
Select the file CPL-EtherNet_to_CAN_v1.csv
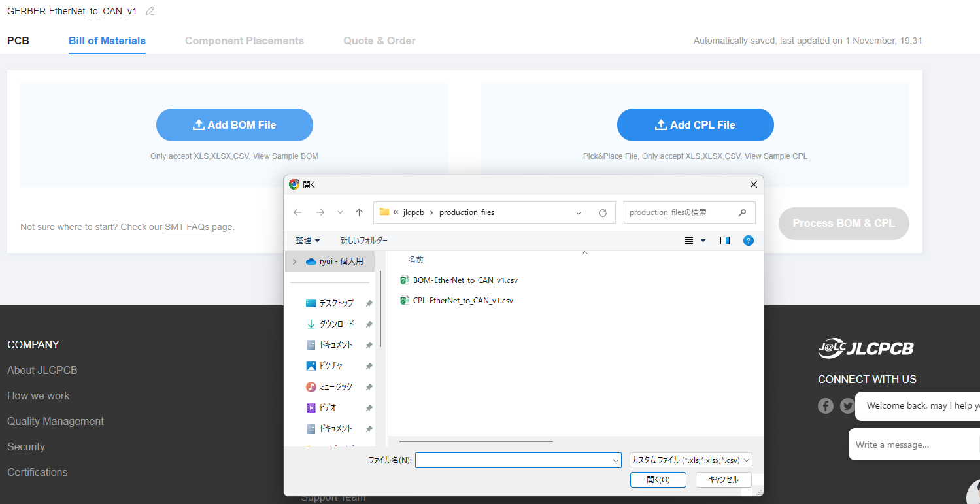click(463, 301)
